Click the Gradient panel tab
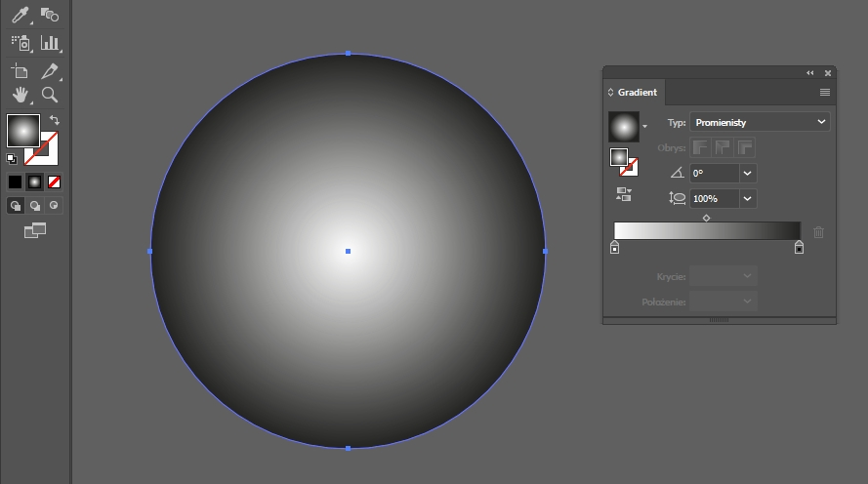 [x=637, y=93]
